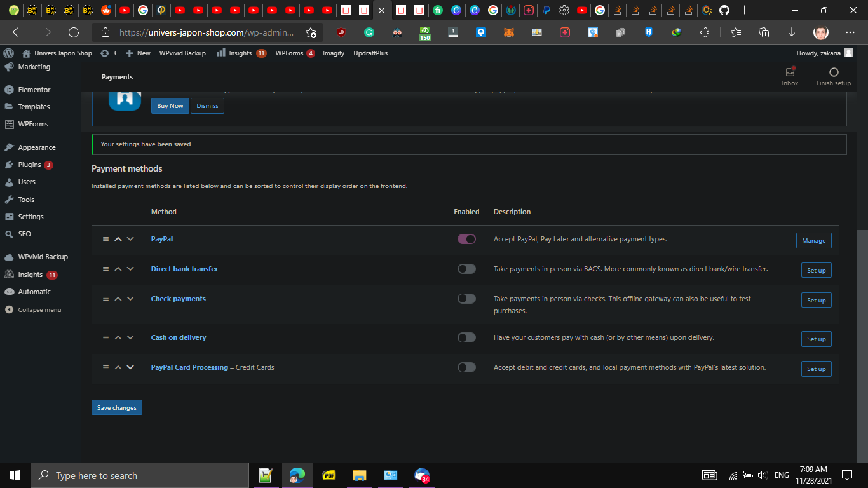
Task: Open WPvivid Backup in the admin bar
Action: coord(182,53)
